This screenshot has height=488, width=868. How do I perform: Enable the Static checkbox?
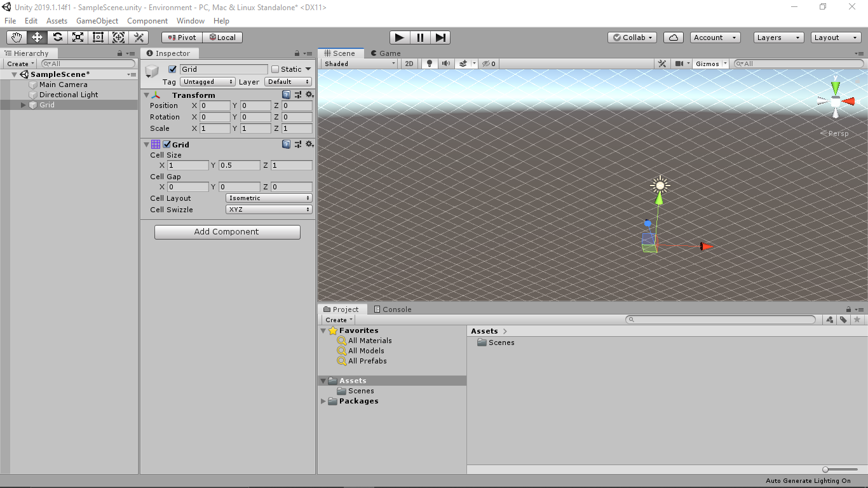(275, 69)
